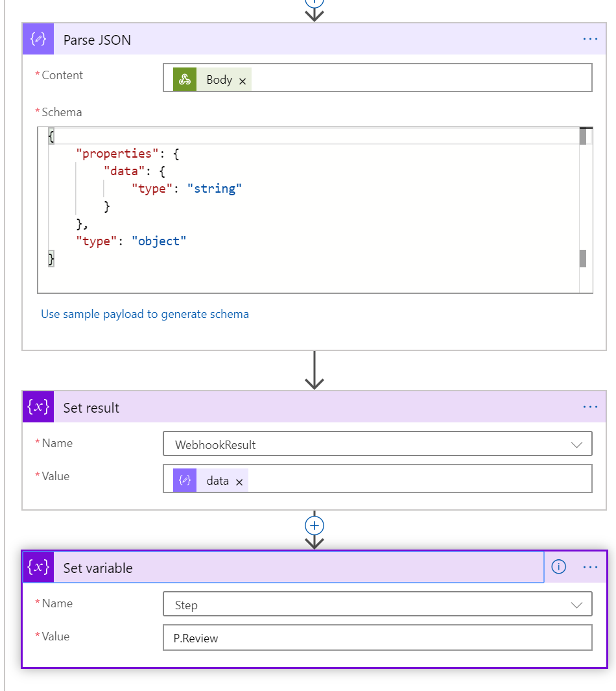Click the plus icon to insert a step
Image resolution: width=616 pixels, height=691 pixels.
314,526
